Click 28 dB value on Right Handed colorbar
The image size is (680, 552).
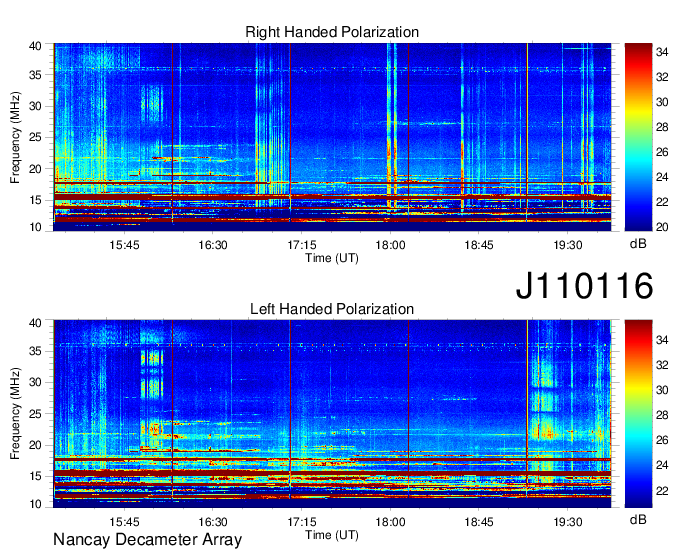click(x=662, y=127)
